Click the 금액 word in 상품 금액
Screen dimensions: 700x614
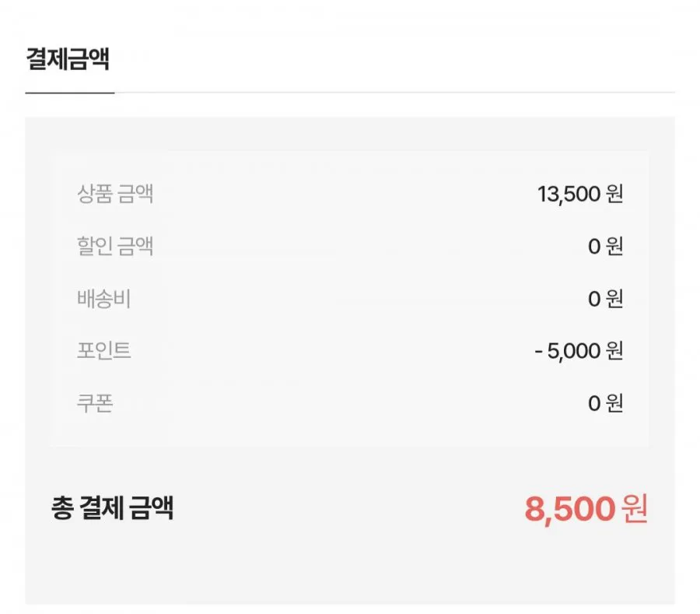coord(135,194)
